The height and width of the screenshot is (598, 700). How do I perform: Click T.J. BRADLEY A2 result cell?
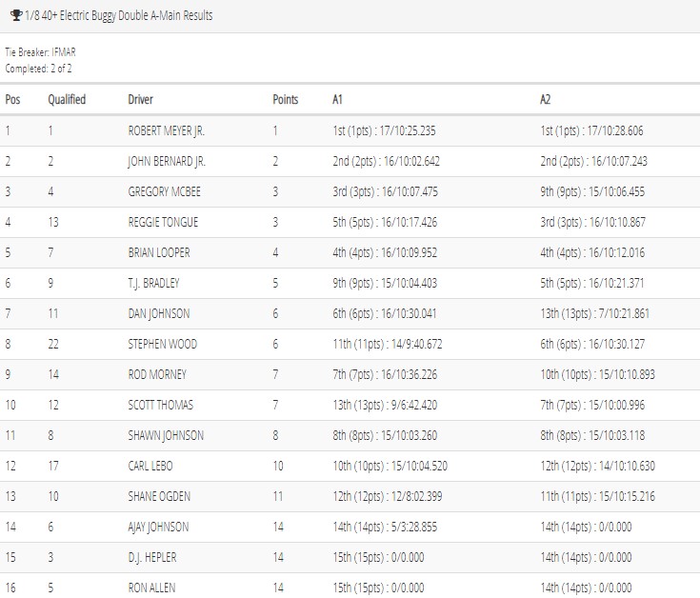592,283
